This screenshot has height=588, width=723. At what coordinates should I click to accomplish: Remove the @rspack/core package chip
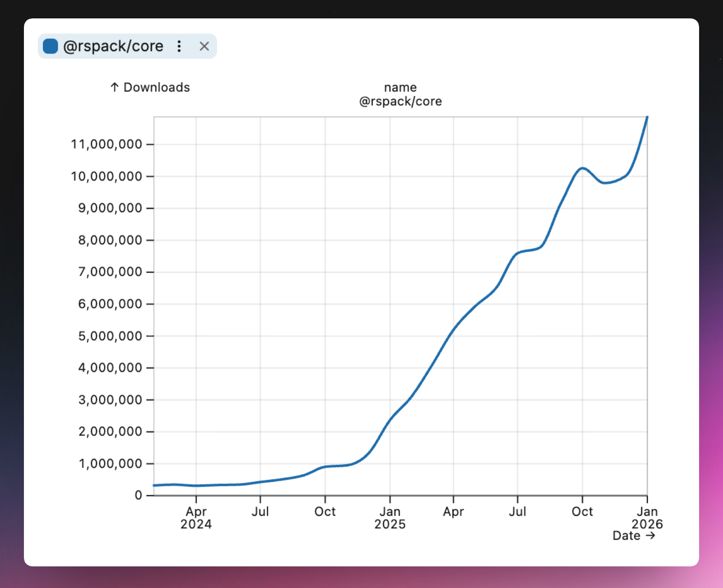[x=204, y=46]
